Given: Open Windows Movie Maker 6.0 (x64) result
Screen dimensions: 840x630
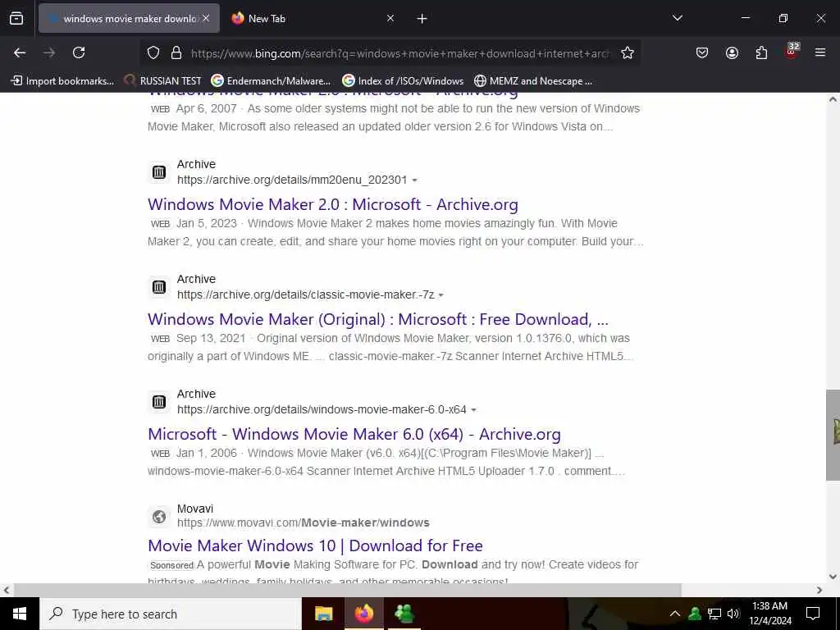Looking at the screenshot, I should point(354,434).
